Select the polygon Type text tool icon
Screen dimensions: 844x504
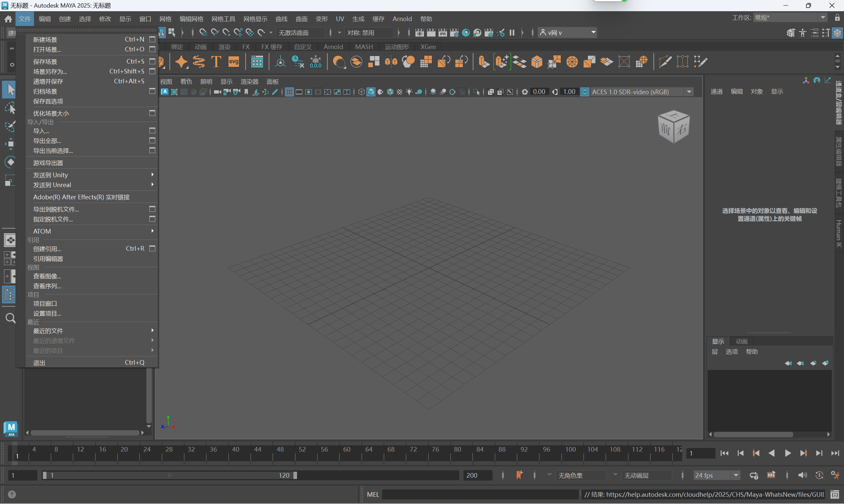(x=216, y=62)
